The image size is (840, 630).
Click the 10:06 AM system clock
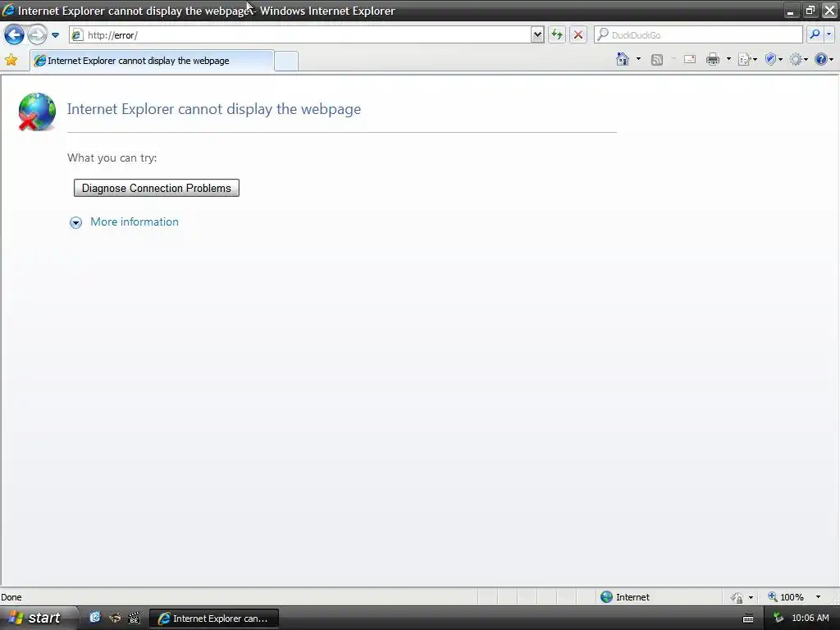[810, 619]
